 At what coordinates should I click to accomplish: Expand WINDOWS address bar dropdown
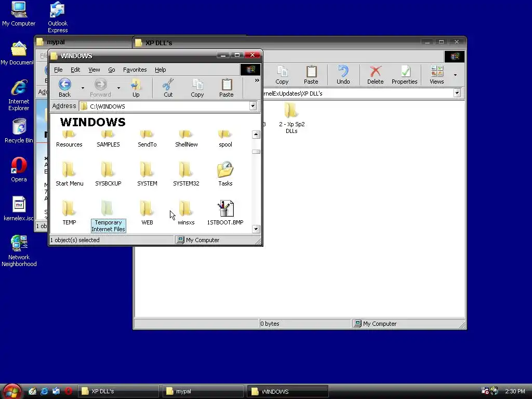[253, 106]
